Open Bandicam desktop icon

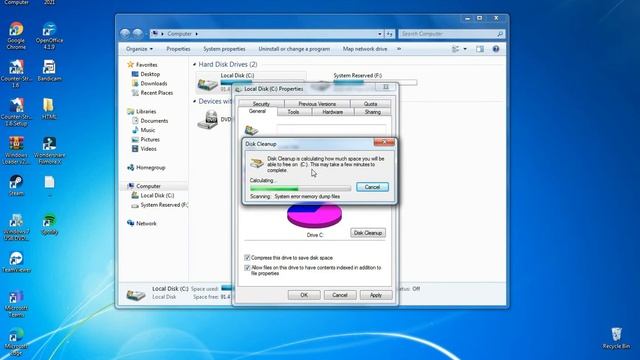[49, 70]
